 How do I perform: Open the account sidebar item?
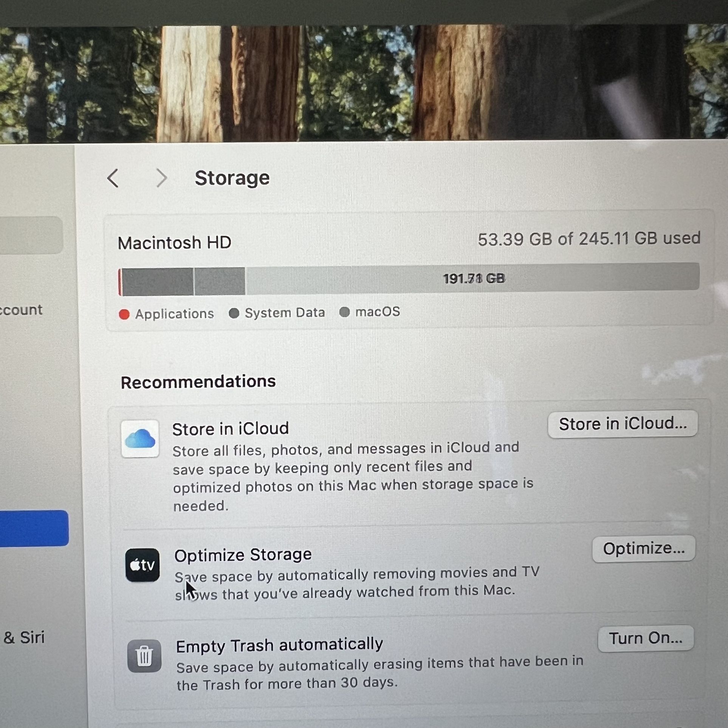pos(21,310)
